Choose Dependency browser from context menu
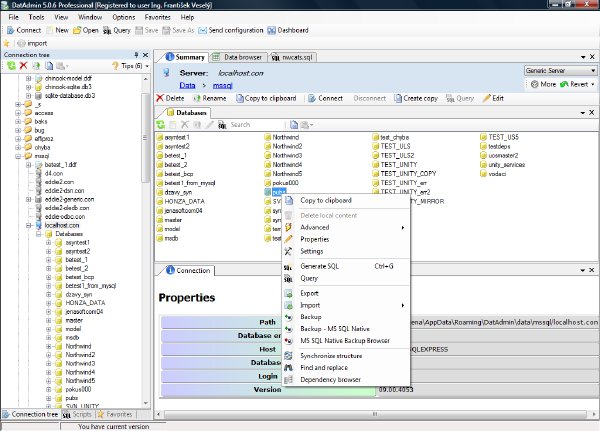Viewport: 600px width, 431px height. click(x=346, y=380)
